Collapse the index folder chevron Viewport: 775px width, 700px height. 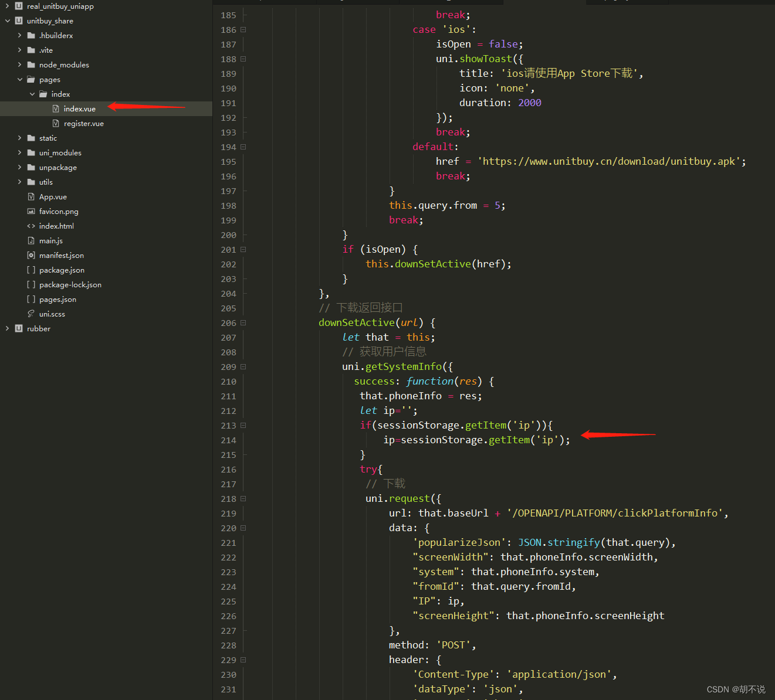coord(32,94)
